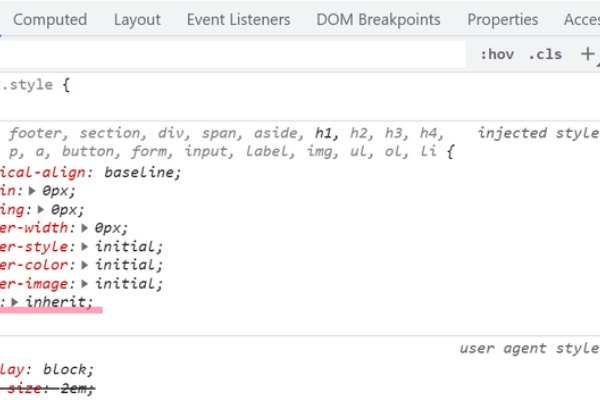The height and width of the screenshot is (400, 600).
Task: Expand the border-image initial triangle
Action: (85, 284)
